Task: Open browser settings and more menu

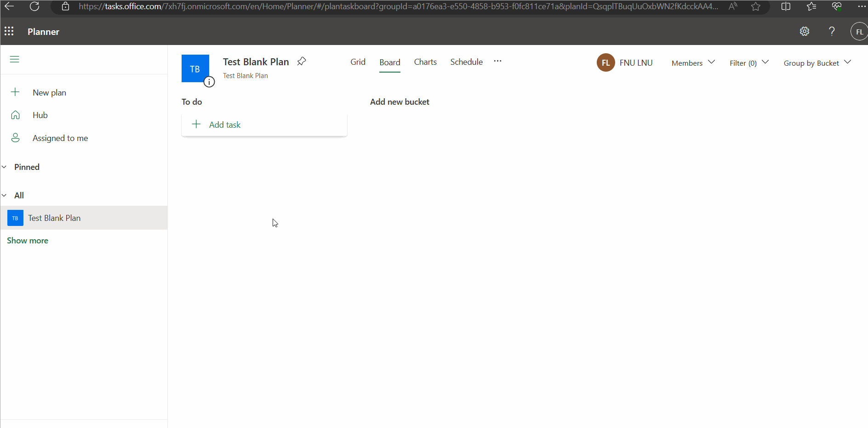Action: pos(862,6)
